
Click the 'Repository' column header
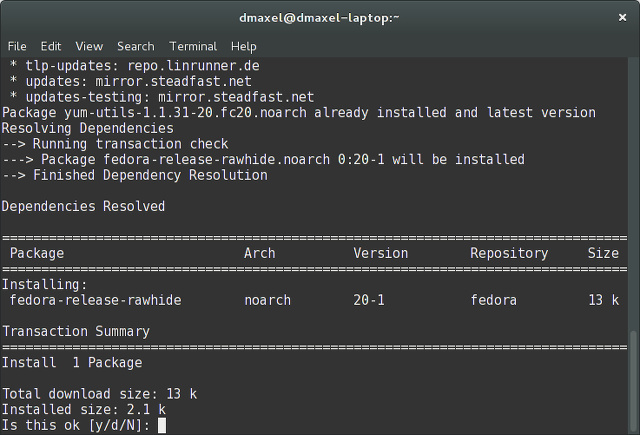tap(509, 253)
